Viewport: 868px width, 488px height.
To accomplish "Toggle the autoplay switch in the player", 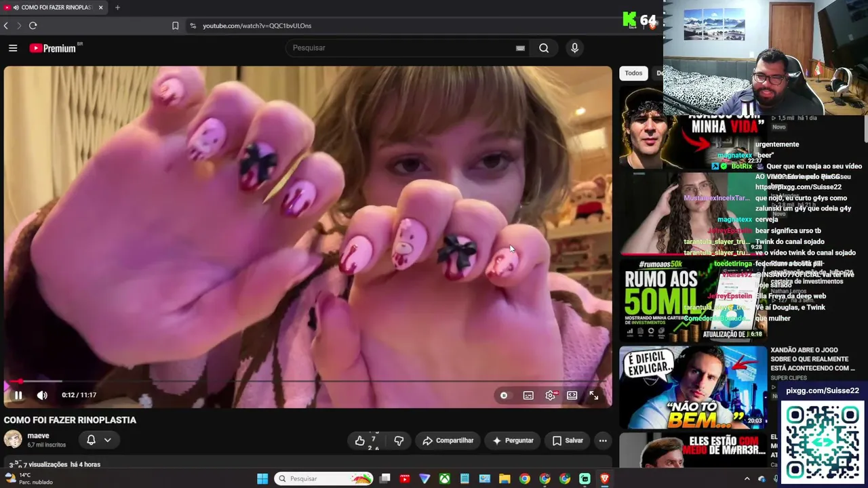I will (x=504, y=395).
